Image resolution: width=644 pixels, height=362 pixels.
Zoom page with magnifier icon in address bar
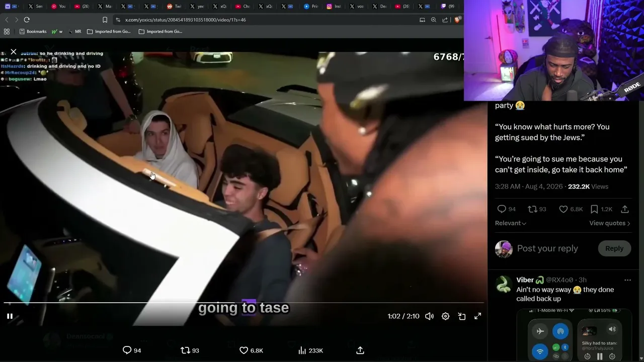(434, 20)
